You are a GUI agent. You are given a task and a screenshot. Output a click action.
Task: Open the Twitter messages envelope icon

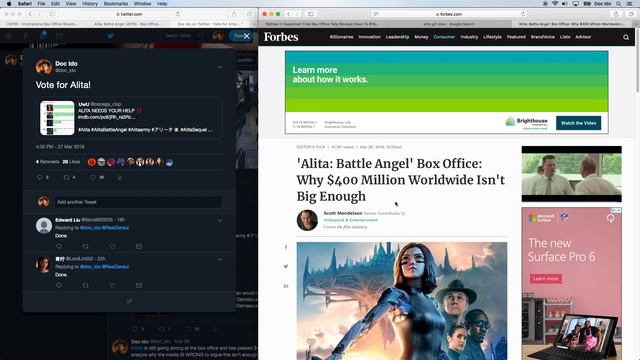point(60,36)
